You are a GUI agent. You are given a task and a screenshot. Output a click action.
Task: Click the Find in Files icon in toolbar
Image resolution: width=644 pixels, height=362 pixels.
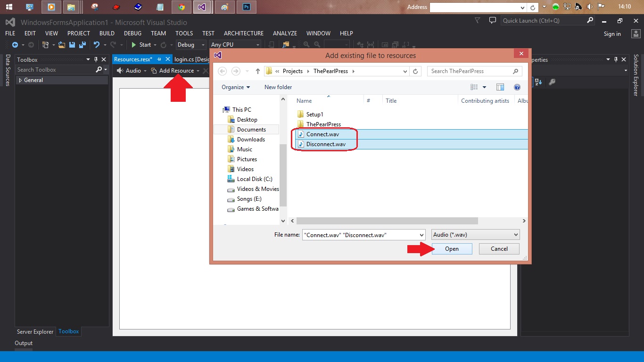pos(286,45)
